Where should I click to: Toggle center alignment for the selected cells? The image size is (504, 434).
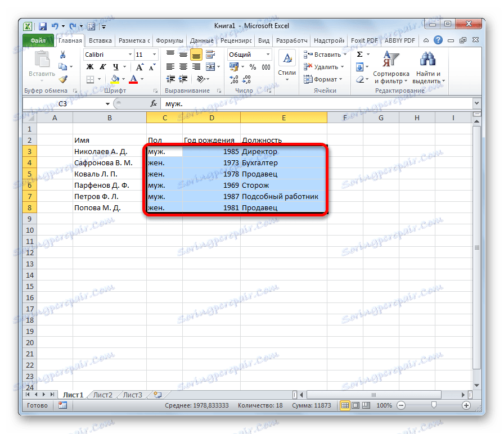click(183, 67)
